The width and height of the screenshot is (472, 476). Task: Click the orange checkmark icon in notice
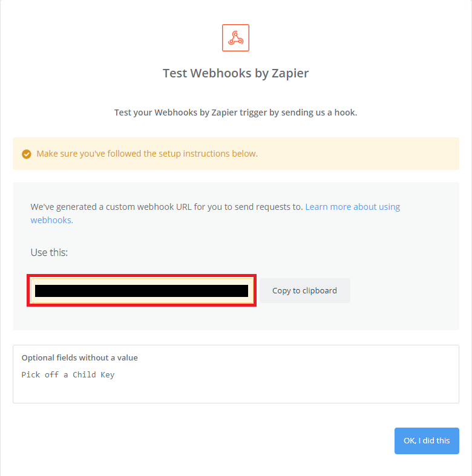point(26,154)
